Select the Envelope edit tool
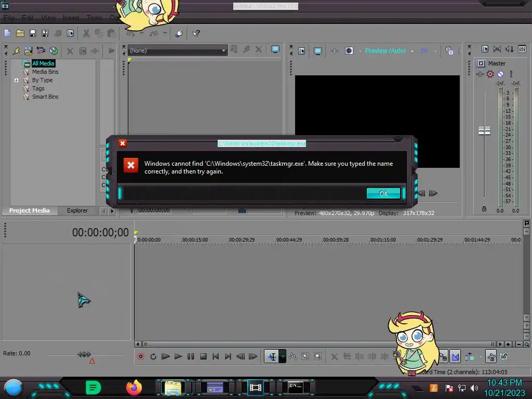 (x=293, y=356)
